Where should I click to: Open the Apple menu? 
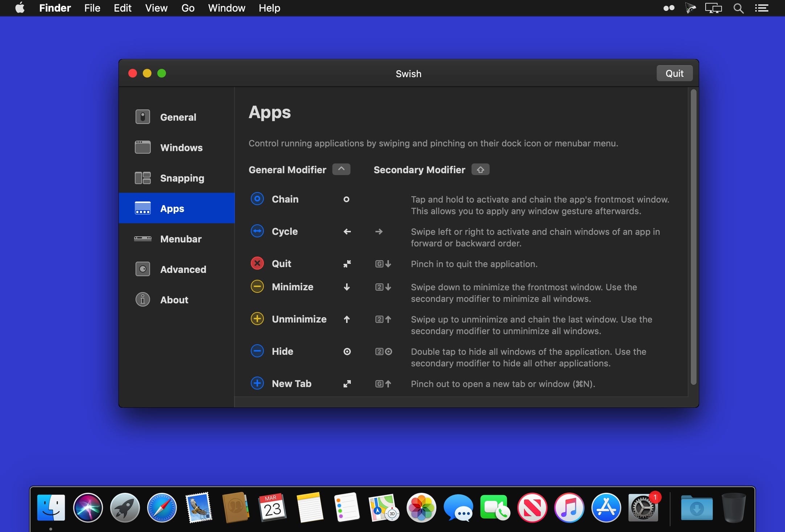20,8
